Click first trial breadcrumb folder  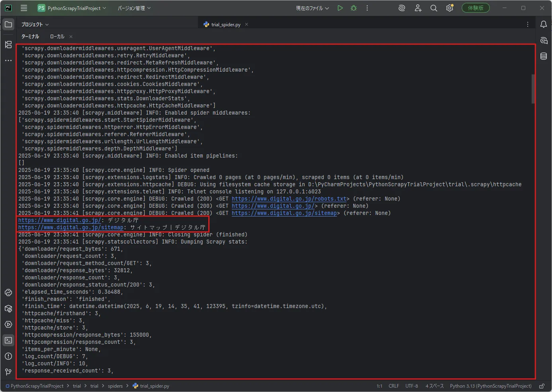pos(77,386)
